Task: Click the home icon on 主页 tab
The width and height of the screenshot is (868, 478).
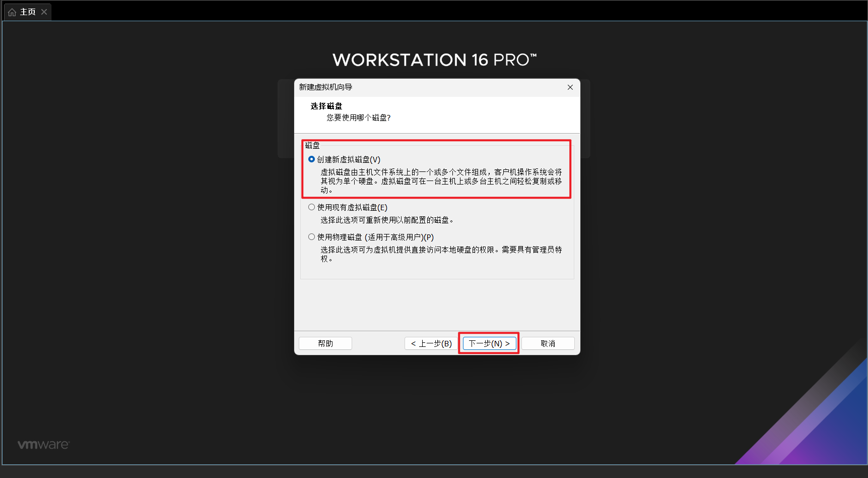Action: 12,12
